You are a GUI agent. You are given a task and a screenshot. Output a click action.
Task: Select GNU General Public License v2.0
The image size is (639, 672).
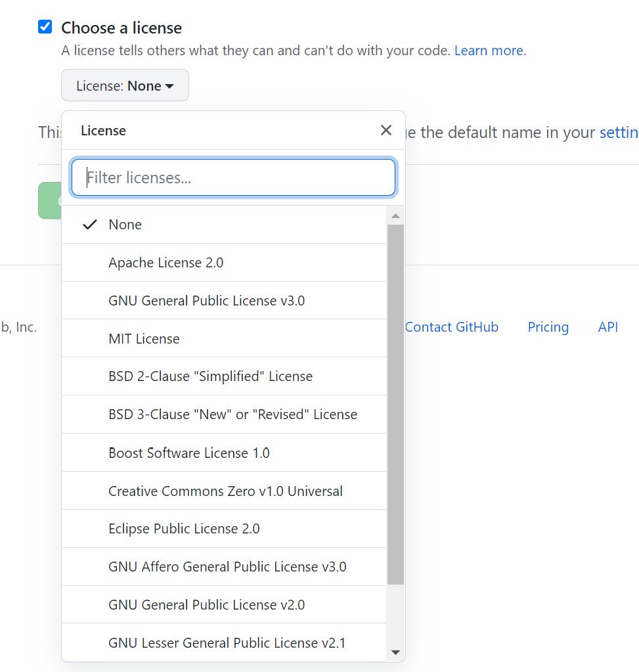pos(206,605)
